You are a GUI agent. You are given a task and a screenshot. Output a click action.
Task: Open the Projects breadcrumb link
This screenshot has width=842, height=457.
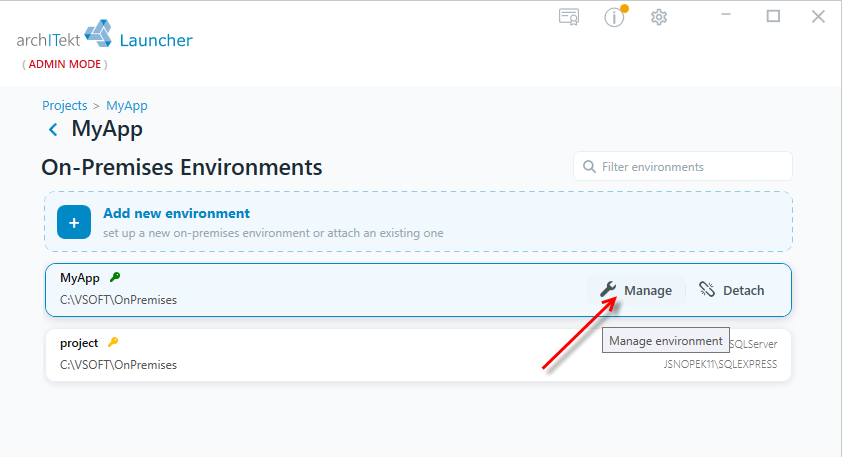click(64, 105)
